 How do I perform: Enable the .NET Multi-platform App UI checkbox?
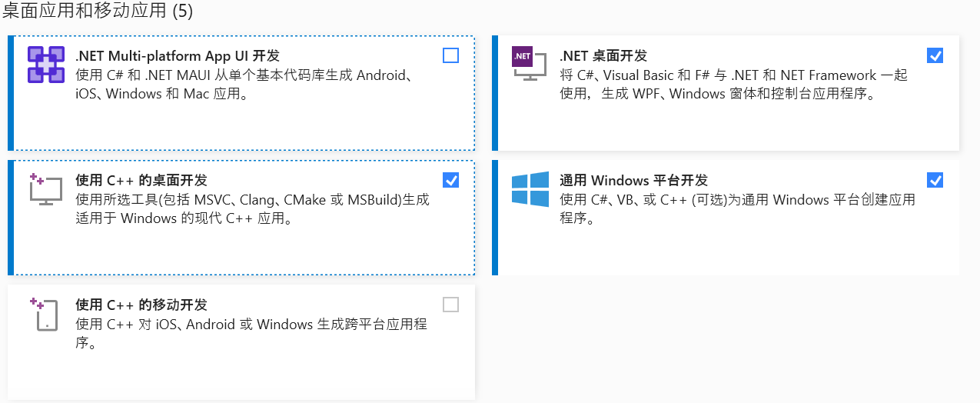pos(451,55)
